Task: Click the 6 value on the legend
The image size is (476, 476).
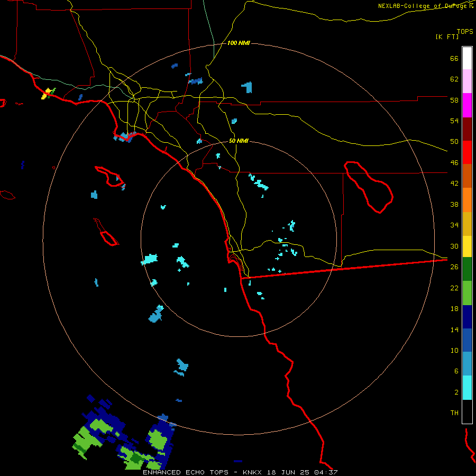Action: click(x=456, y=371)
